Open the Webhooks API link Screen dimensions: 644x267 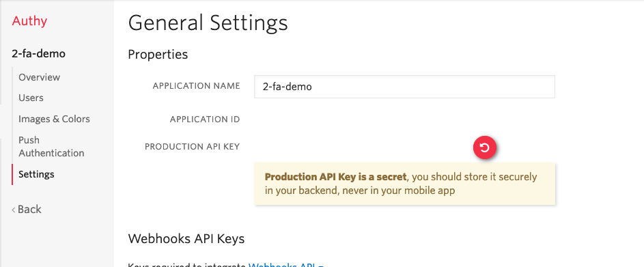286,265
